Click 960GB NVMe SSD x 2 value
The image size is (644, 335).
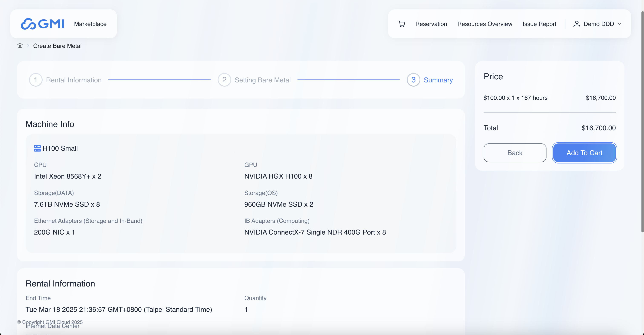point(279,204)
